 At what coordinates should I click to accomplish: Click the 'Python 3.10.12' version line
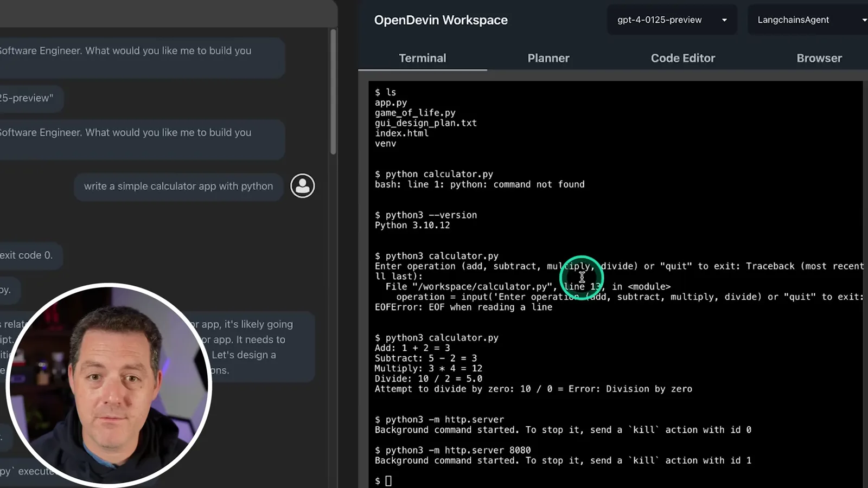click(412, 226)
